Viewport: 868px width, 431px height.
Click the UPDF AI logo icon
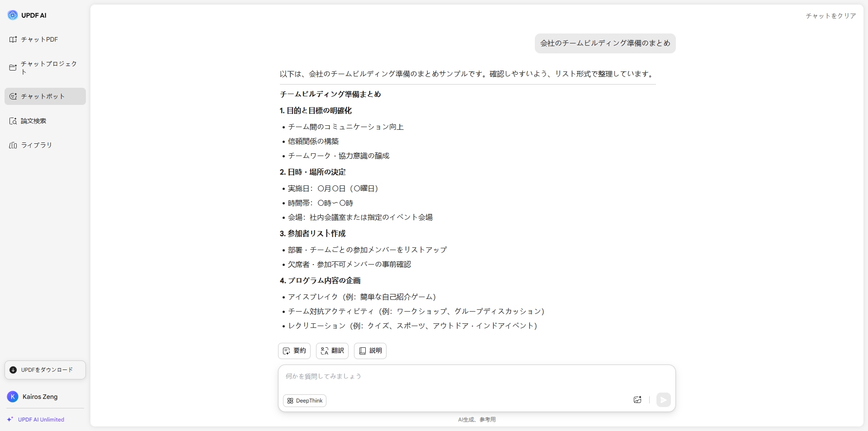[x=13, y=15]
